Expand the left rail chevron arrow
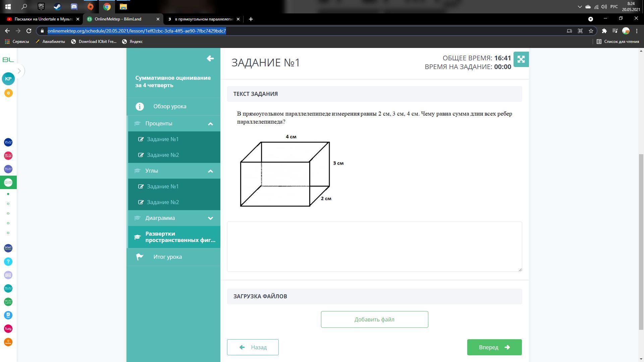 [x=19, y=71]
